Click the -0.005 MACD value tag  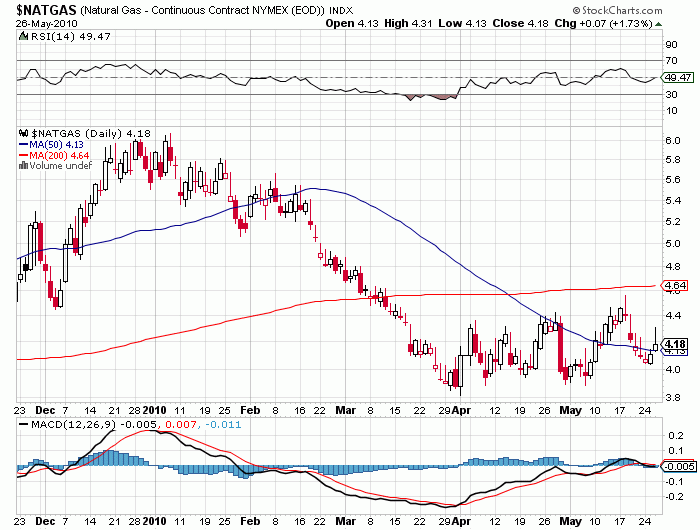click(678, 466)
